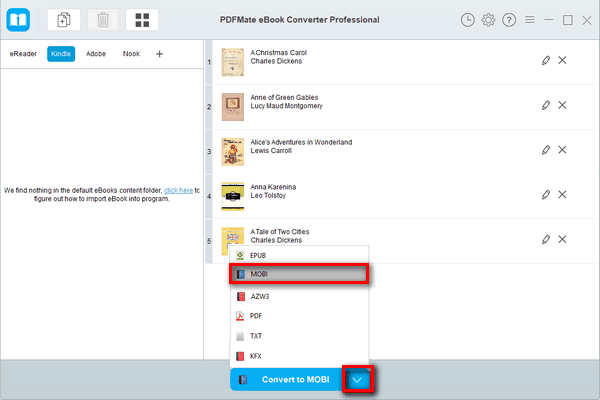Edit metadata for Anne of Green Gables

pyautogui.click(x=546, y=105)
